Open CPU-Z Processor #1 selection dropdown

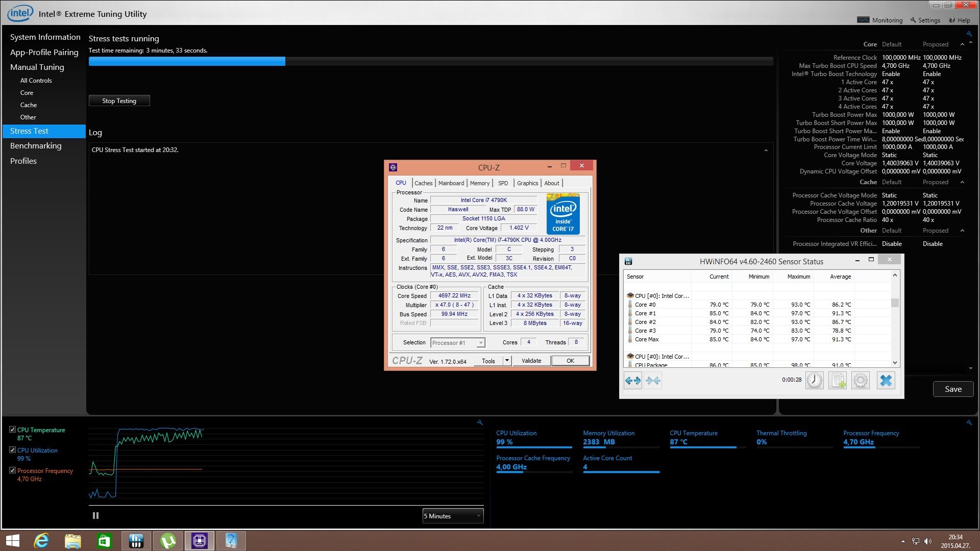pyautogui.click(x=458, y=343)
